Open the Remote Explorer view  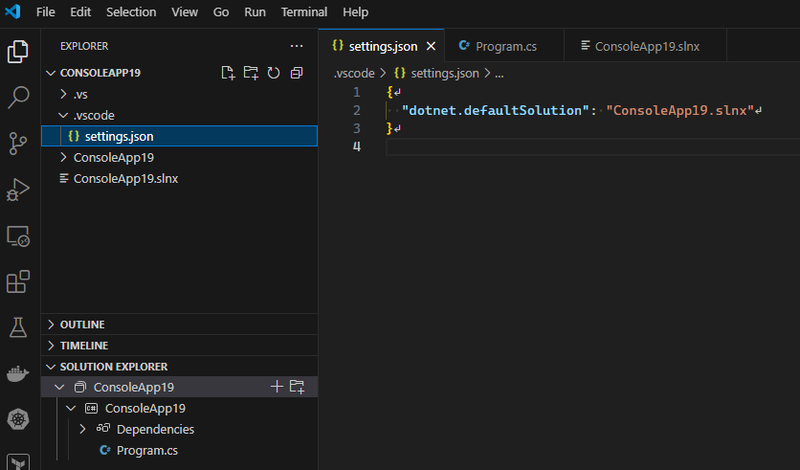pos(18,236)
